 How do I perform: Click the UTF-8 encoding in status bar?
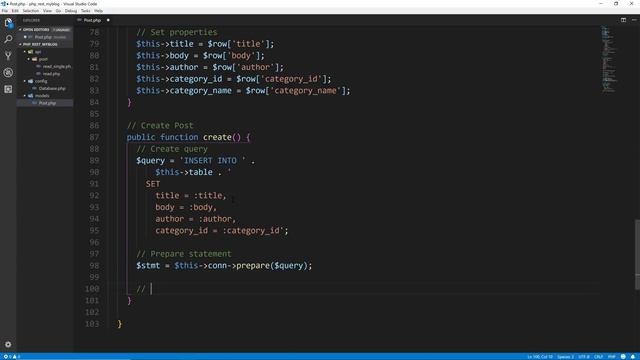[584, 357]
